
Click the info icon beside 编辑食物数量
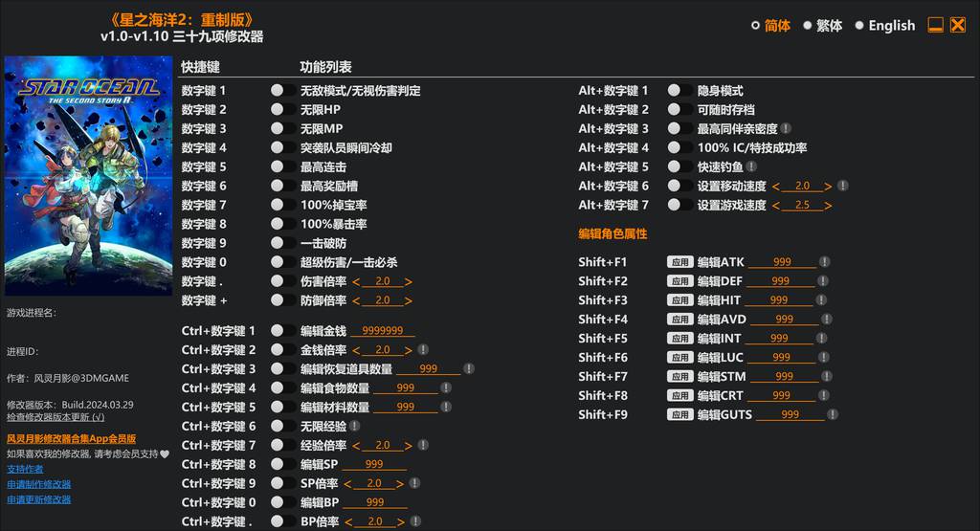click(446, 387)
